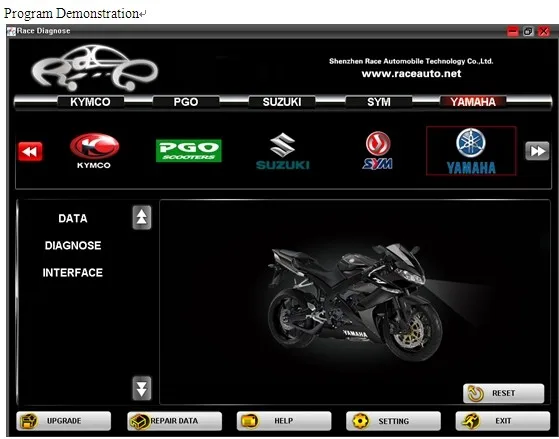Viewport: 559px width, 439px height.
Task: Open SETTING with gear icon
Action: [x=393, y=421]
